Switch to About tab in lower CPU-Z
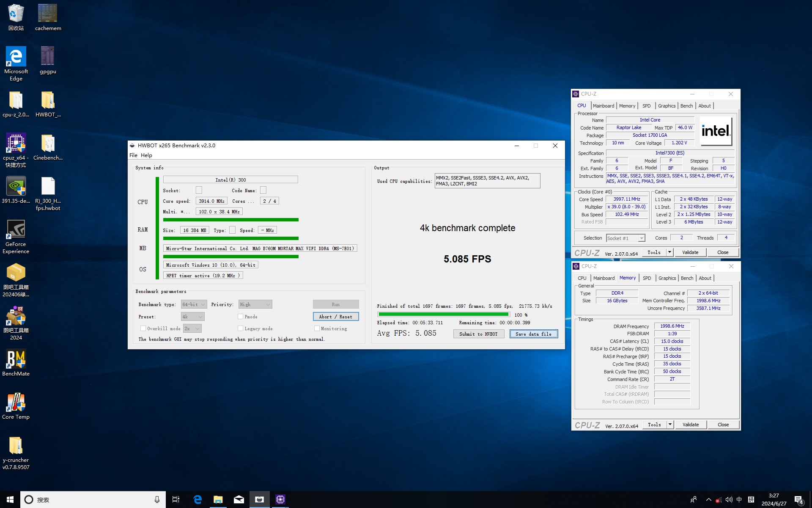The width and height of the screenshot is (812, 508). tap(705, 278)
